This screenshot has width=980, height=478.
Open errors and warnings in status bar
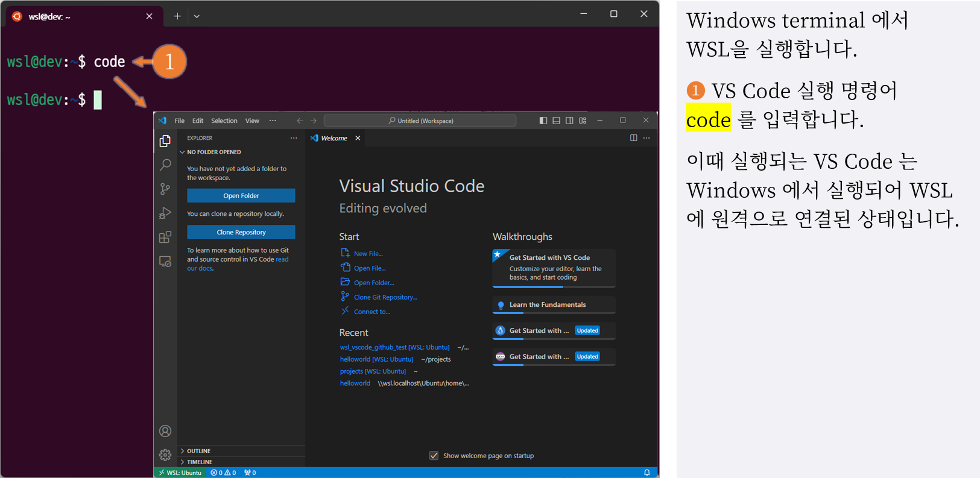pos(223,473)
